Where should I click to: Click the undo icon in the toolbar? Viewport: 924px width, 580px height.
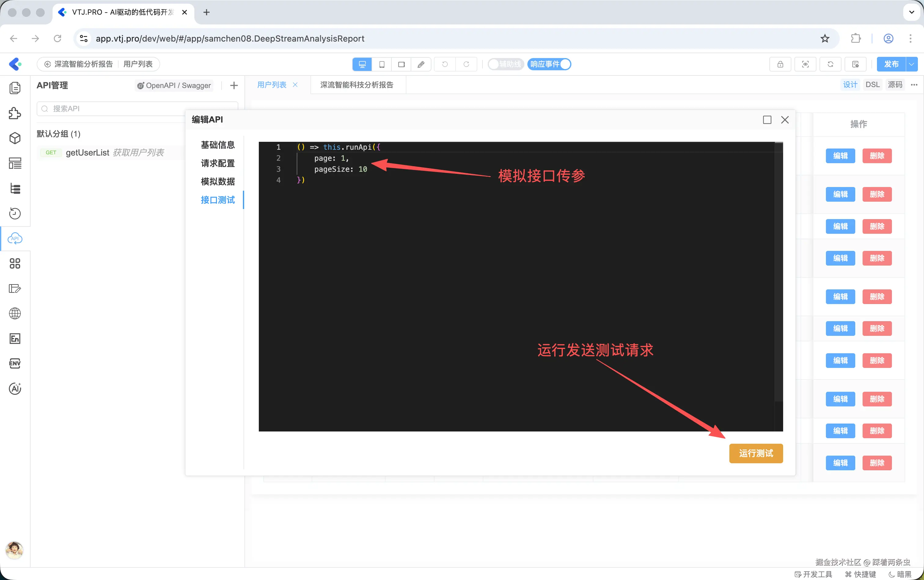pos(444,64)
